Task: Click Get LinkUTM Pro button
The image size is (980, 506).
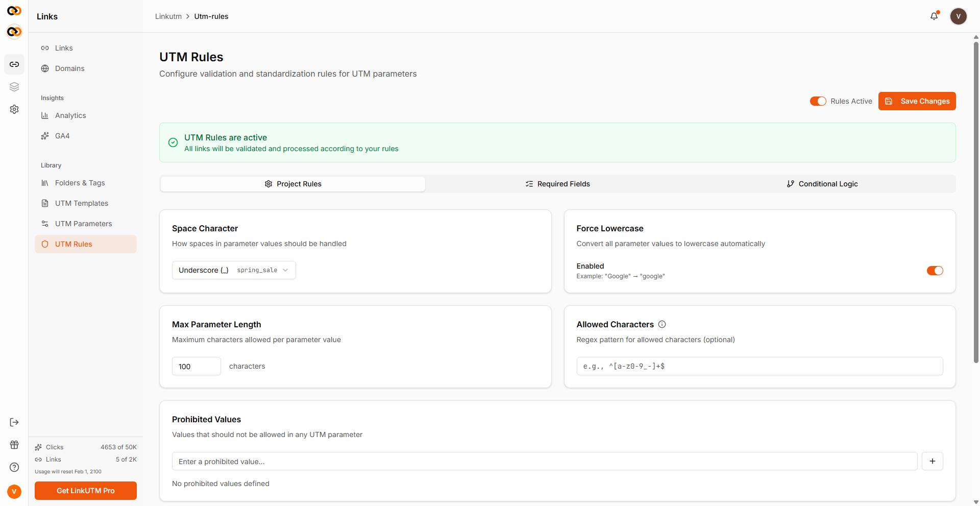Action: click(x=86, y=491)
